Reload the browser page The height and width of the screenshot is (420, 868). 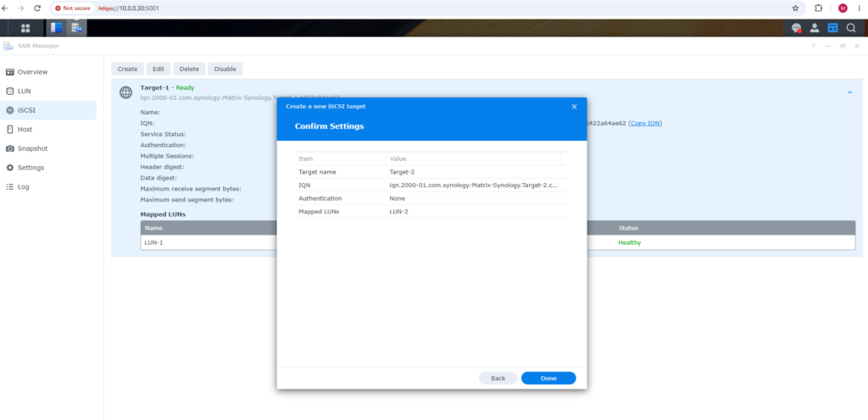pos(37,8)
